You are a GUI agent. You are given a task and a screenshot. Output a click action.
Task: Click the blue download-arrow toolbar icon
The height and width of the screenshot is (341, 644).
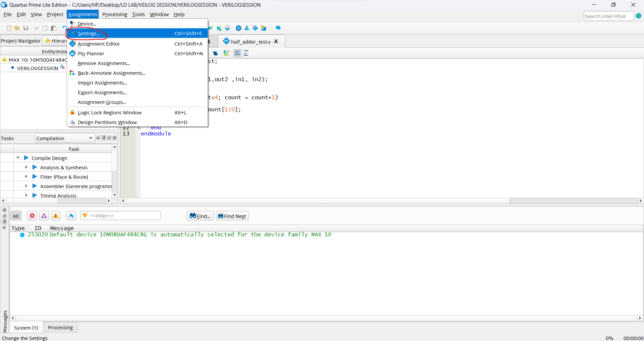[227, 28]
